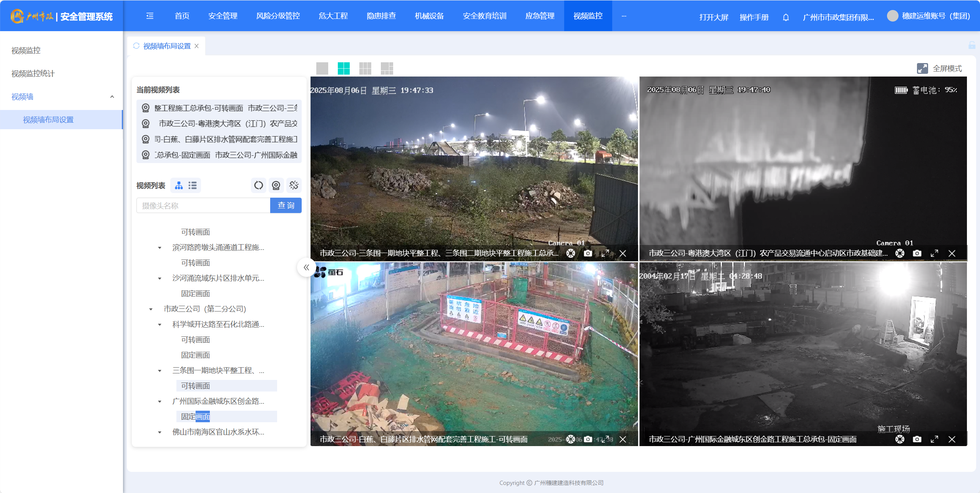This screenshot has width=980, height=493.
Task: Switch video list to tree view
Action: (179, 185)
